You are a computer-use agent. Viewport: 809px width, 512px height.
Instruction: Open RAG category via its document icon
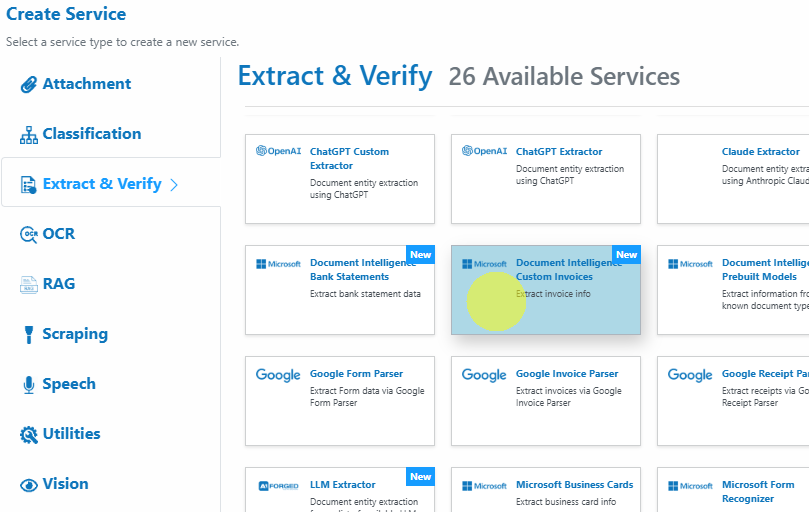(x=28, y=284)
